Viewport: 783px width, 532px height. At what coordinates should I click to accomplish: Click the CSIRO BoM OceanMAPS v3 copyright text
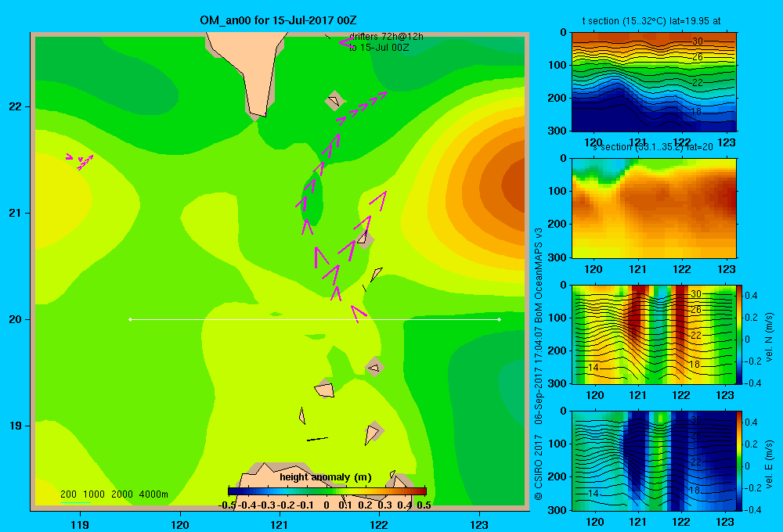(x=539, y=364)
